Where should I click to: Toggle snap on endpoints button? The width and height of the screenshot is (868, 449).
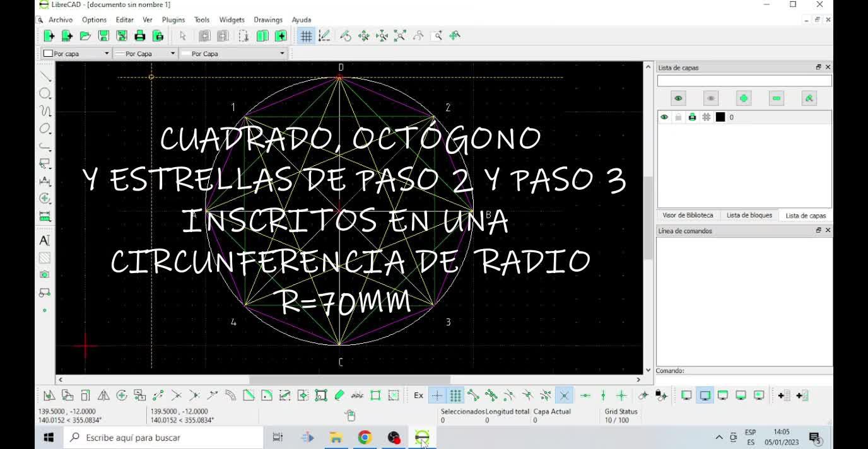473,395
